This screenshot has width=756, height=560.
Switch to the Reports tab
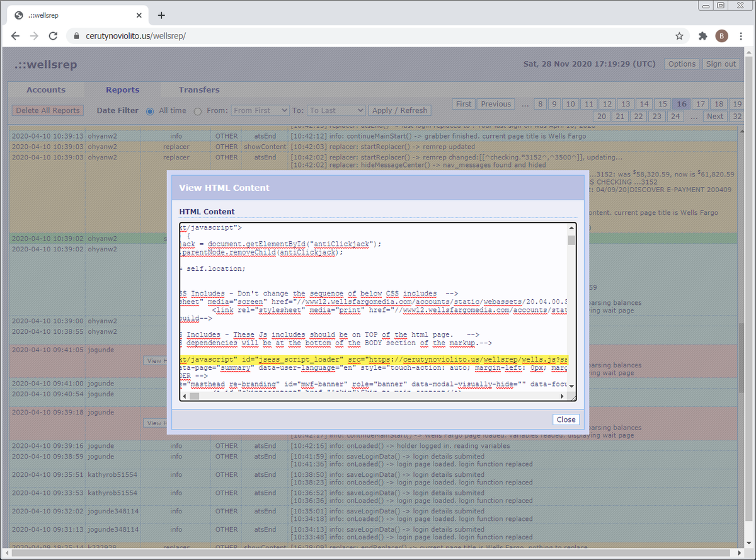coord(122,89)
